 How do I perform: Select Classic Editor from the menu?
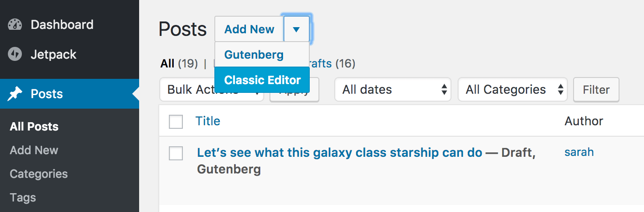point(262,80)
